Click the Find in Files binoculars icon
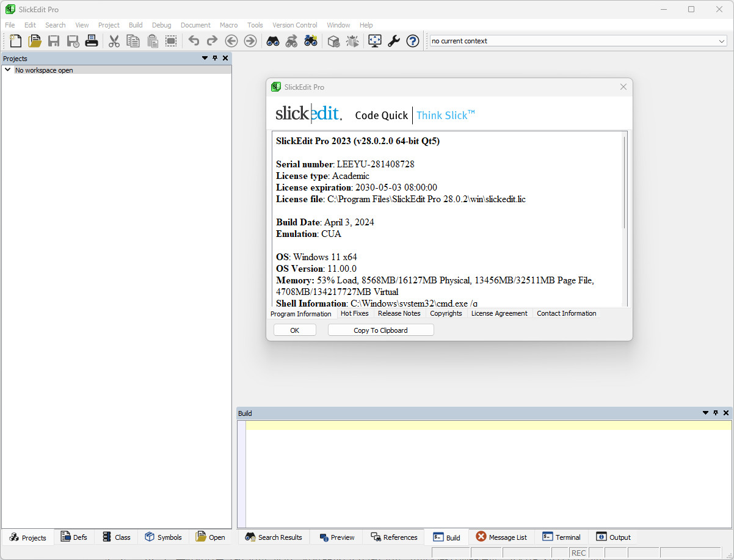The width and height of the screenshot is (734, 560). [311, 41]
